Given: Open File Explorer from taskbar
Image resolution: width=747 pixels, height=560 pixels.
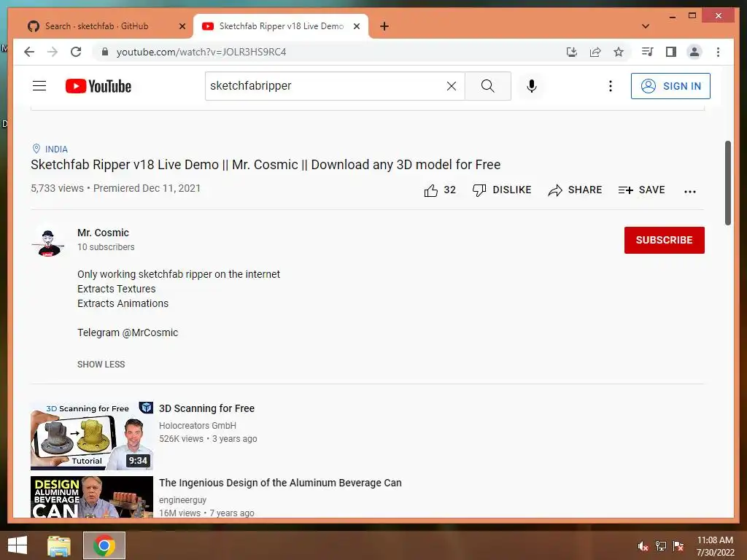Looking at the screenshot, I should 59,545.
